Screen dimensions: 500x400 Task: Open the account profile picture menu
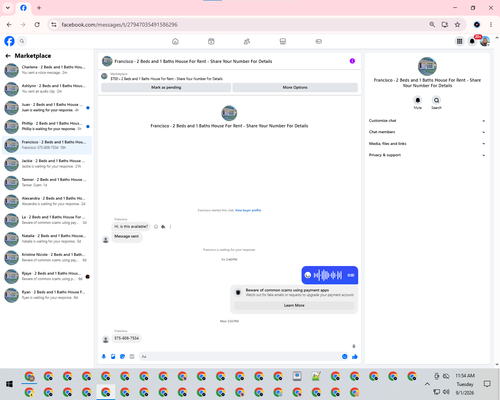click(485, 41)
